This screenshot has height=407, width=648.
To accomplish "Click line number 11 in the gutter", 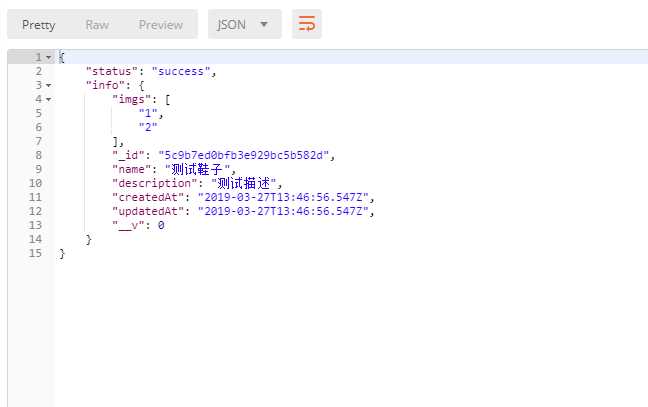I will [x=35, y=198].
